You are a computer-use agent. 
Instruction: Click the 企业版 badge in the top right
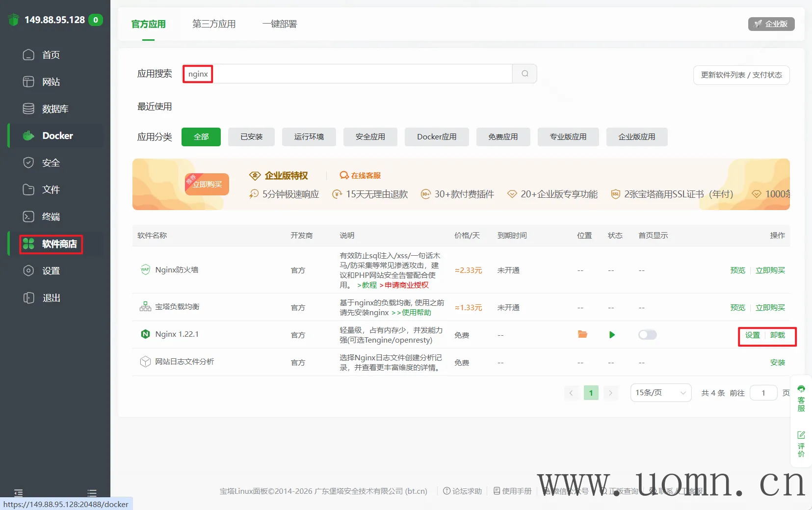771,24
